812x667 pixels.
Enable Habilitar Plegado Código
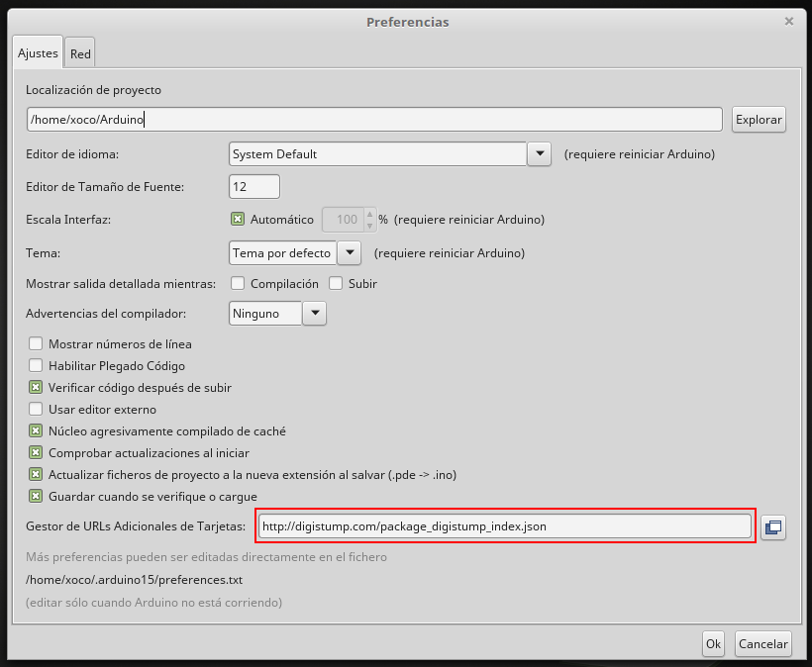[36, 365]
